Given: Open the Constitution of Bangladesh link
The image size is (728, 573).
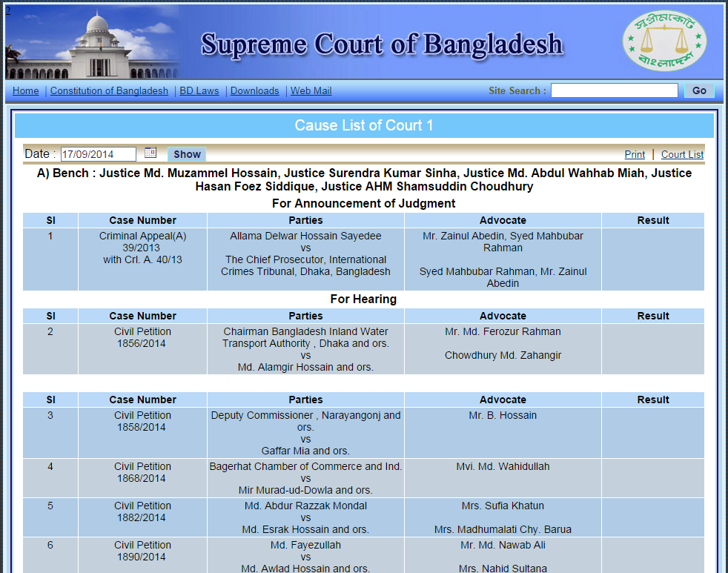Looking at the screenshot, I should pyautogui.click(x=109, y=91).
